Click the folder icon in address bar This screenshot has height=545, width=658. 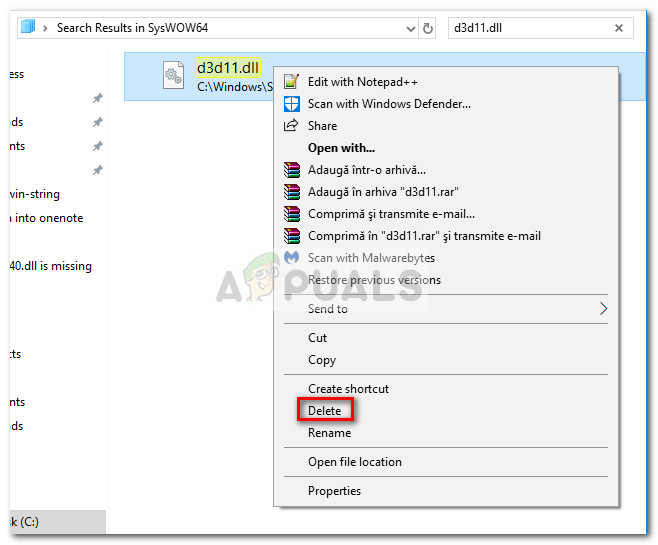pyautogui.click(x=28, y=26)
